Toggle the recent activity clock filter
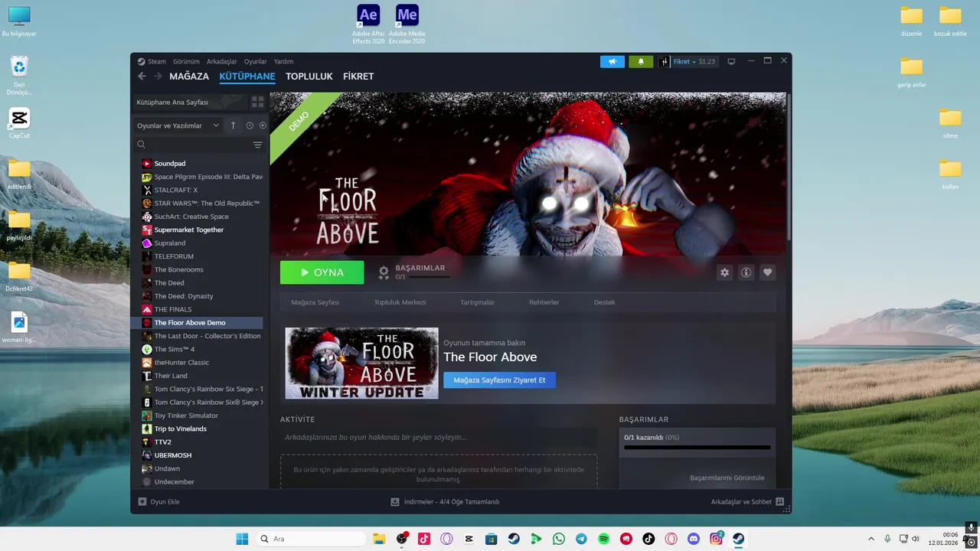The image size is (980, 551). coord(250,126)
